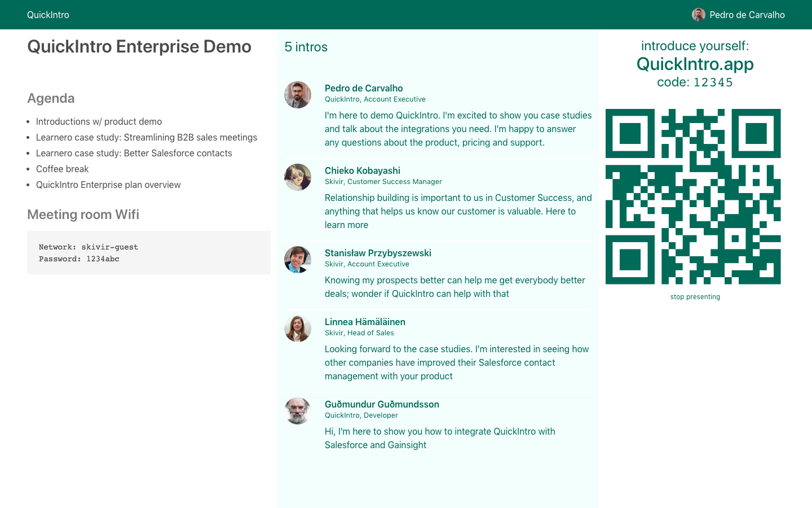This screenshot has width=812, height=508.
Task: Click the small profile avatar in the navbar
Action: pos(699,15)
